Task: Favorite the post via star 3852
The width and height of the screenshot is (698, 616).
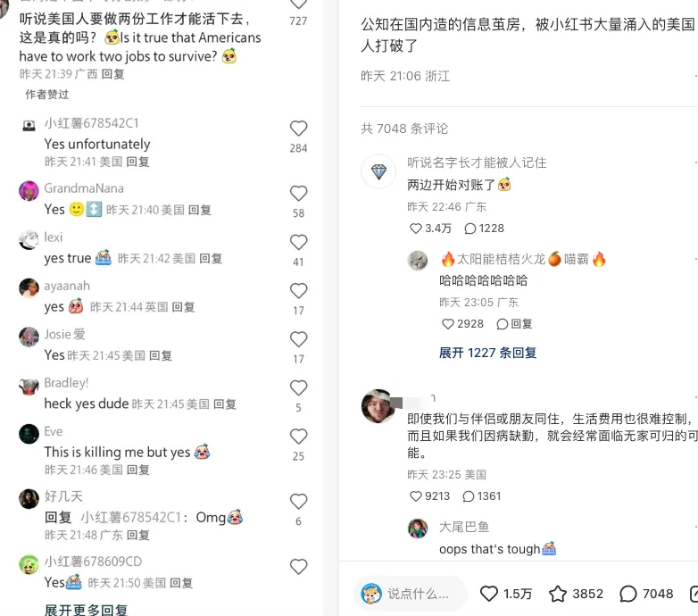Action: tap(557, 594)
